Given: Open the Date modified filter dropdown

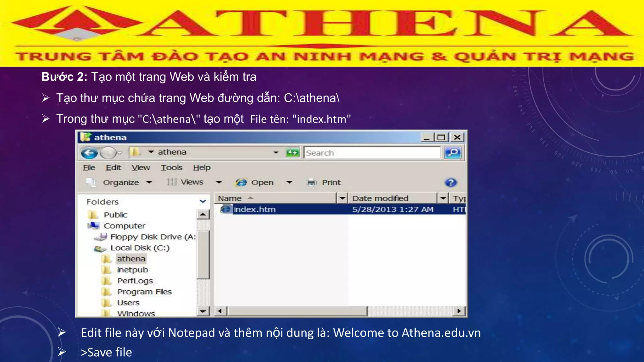Looking at the screenshot, I should coord(443,198).
